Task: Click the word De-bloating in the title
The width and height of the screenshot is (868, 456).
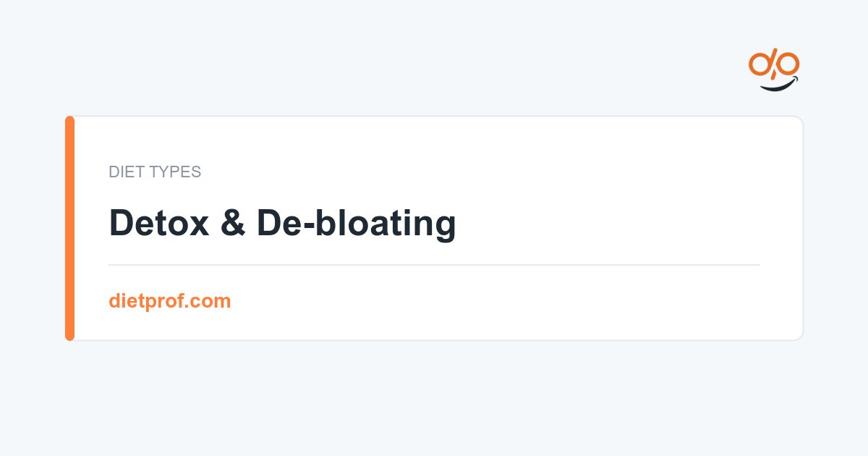Action: click(x=356, y=224)
